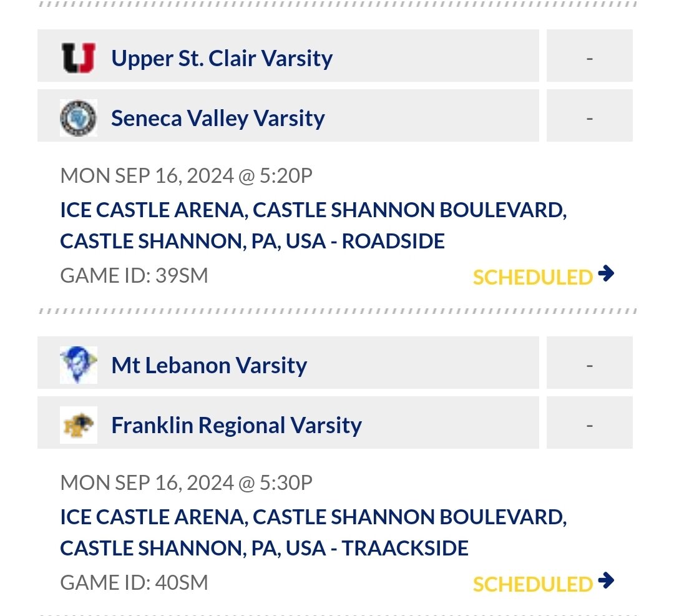Select Upper St. Clair score box
674x616 pixels.
(589, 56)
